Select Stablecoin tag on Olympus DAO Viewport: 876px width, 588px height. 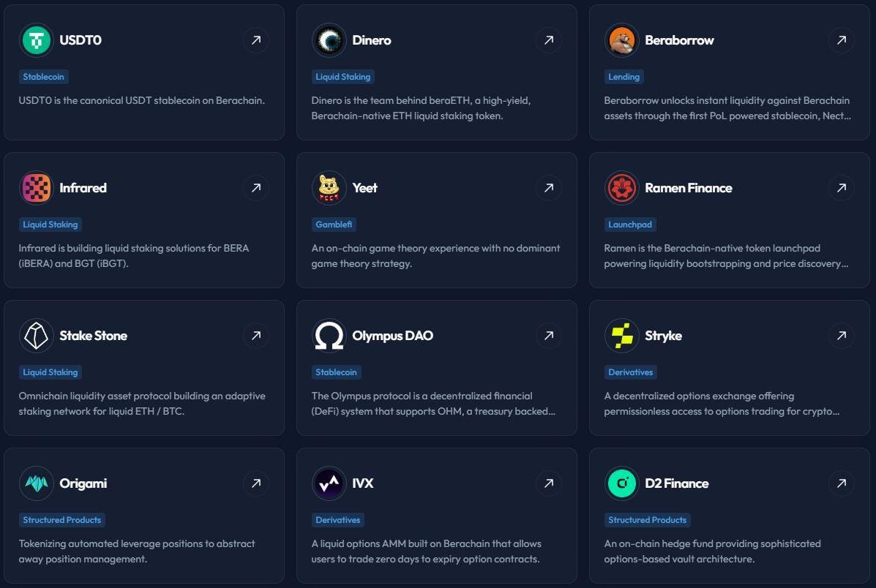point(337,372)
